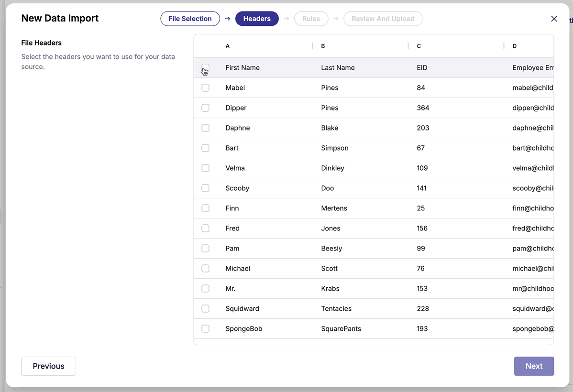Check the Fred Jones row checkbox

pos(205,229)
